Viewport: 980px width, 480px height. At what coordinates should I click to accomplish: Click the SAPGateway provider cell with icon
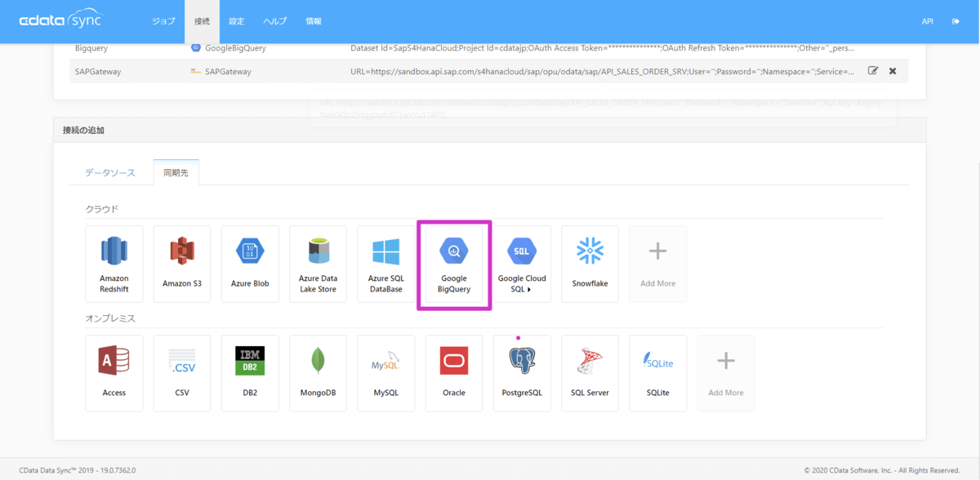tap(220, 71)
